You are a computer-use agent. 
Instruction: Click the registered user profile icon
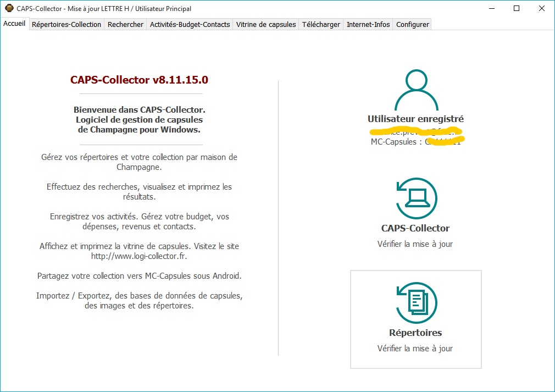[x=417, y=90]
